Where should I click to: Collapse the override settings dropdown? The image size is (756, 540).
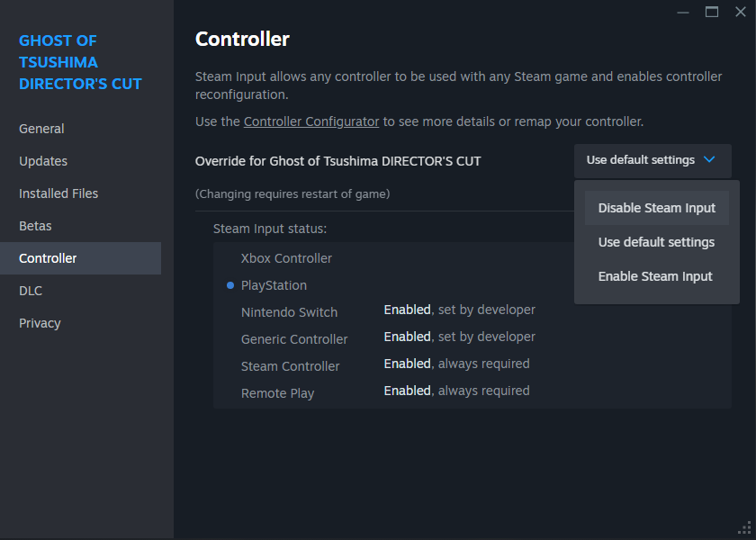(652, 160)
